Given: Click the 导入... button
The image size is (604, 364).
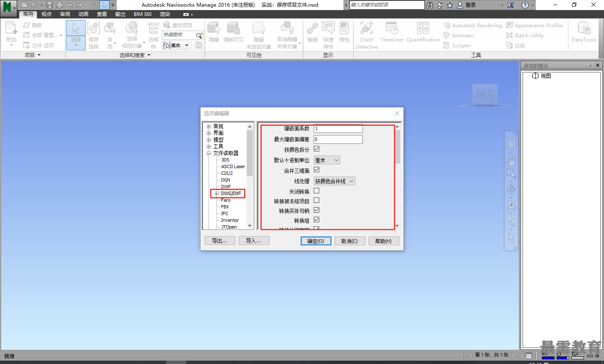Looking at the screenshot, I should [254, 241].
